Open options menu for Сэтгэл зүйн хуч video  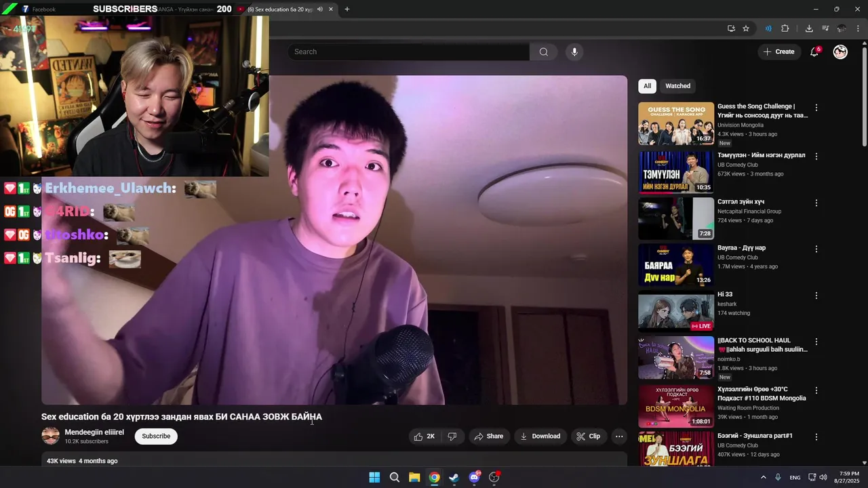tap(816, 203)
